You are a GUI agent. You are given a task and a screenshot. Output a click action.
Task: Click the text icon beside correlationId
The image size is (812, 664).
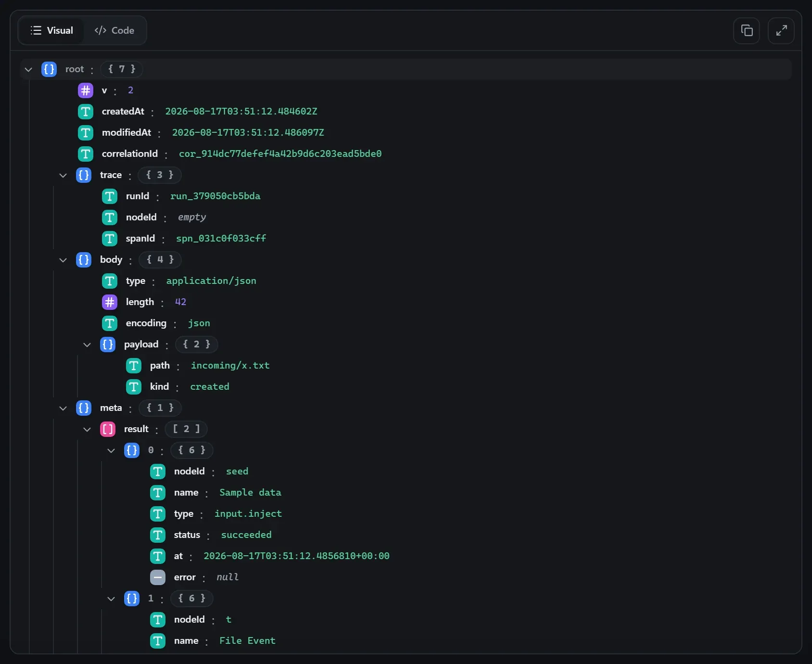[86, 154]
